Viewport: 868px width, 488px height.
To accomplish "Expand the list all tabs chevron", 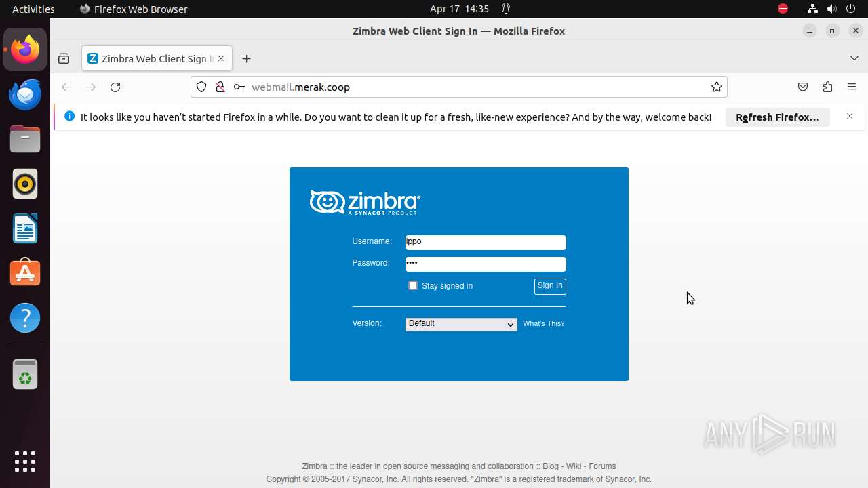I will [854, 59].
